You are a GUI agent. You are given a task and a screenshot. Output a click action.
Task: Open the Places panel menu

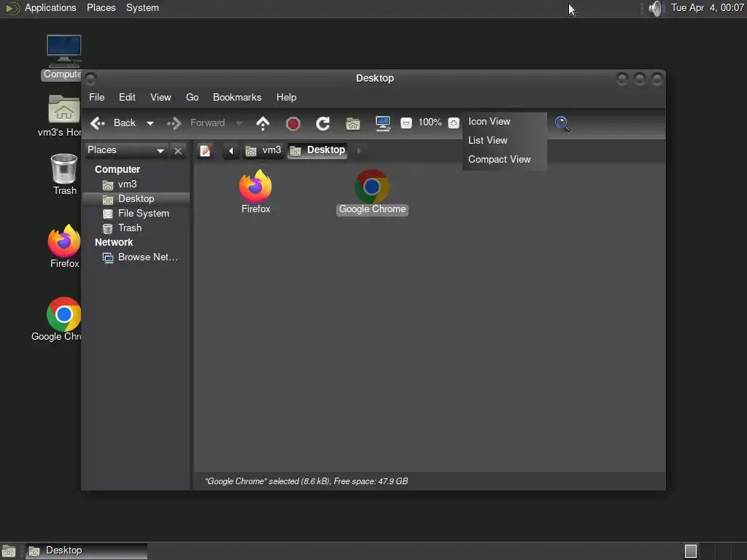click(101, 8)
